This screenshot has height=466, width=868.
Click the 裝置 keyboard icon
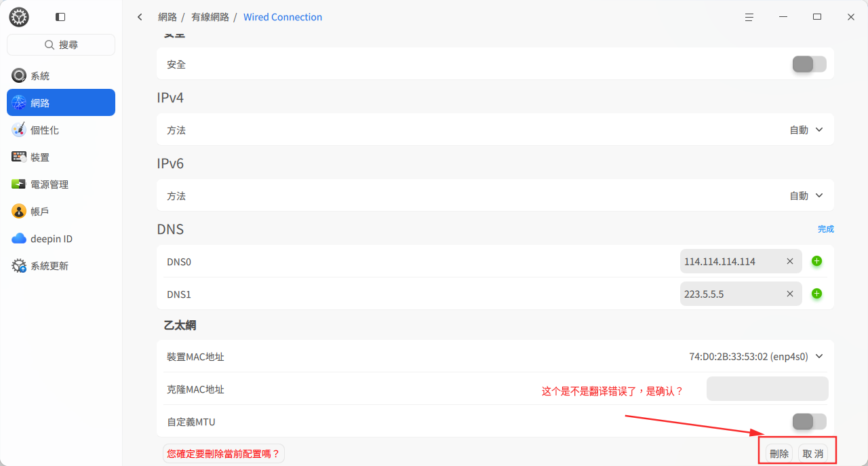[x=19, y=157]
